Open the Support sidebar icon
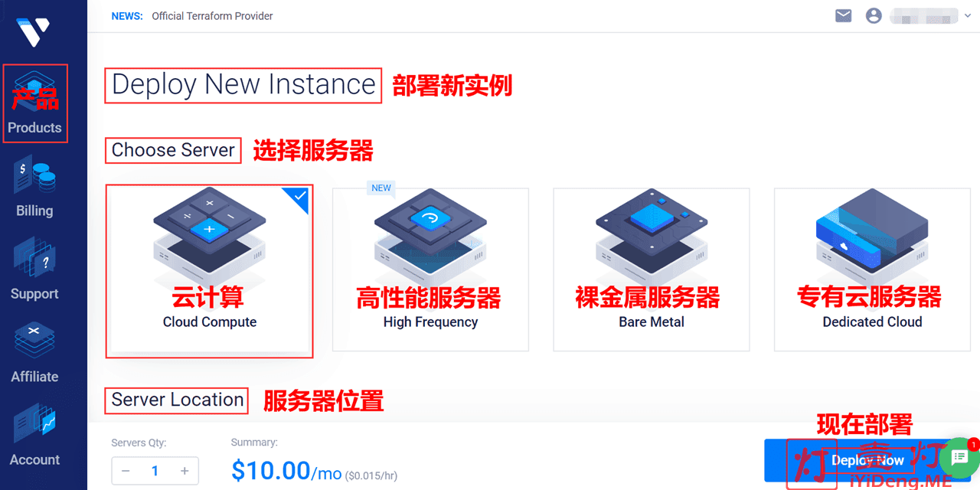This screenshot has width=980, height=490. click(34, 269)
